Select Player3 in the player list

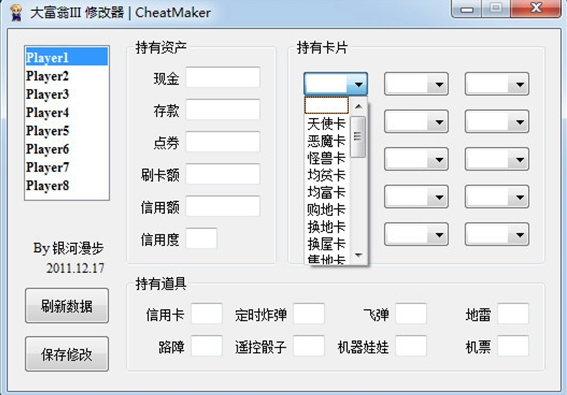tap(67, 94)
